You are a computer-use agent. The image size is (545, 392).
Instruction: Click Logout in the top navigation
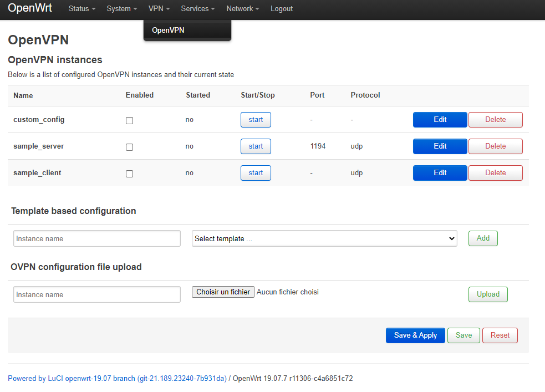pyautogui.click(x=282, y=9)
